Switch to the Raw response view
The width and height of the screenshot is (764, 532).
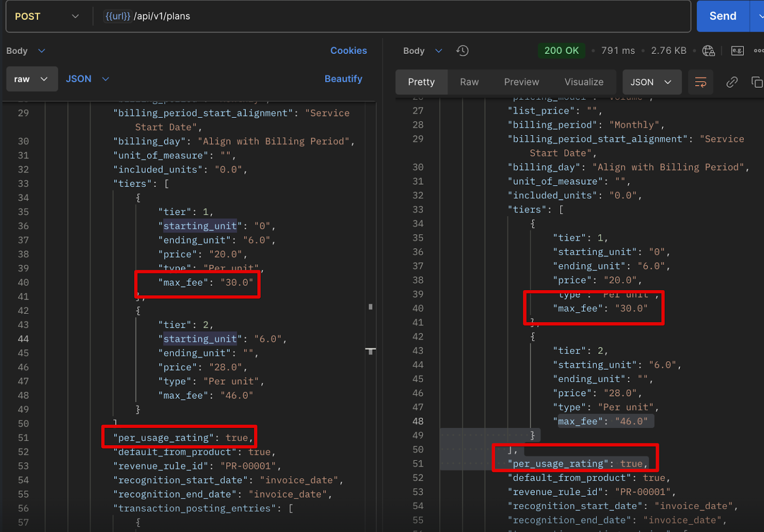[x=469, y=82]
